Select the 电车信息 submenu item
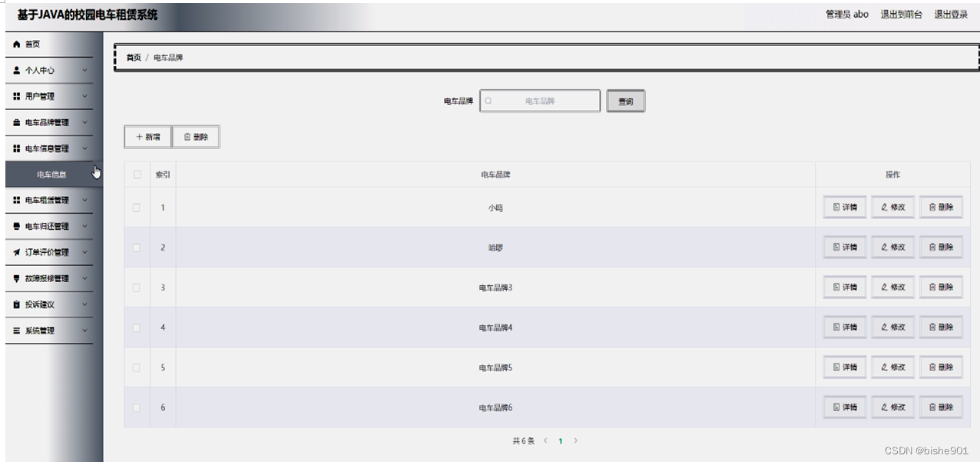980x462 pixels. click(x=54, y=174)
